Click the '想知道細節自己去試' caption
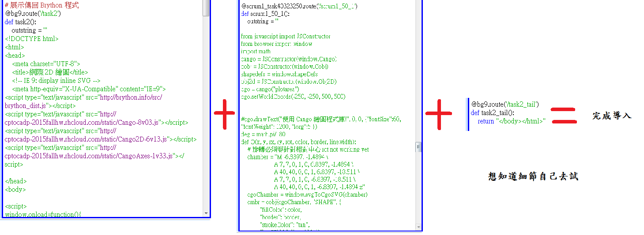Viewport: 644px width, 235px height. 533,177
